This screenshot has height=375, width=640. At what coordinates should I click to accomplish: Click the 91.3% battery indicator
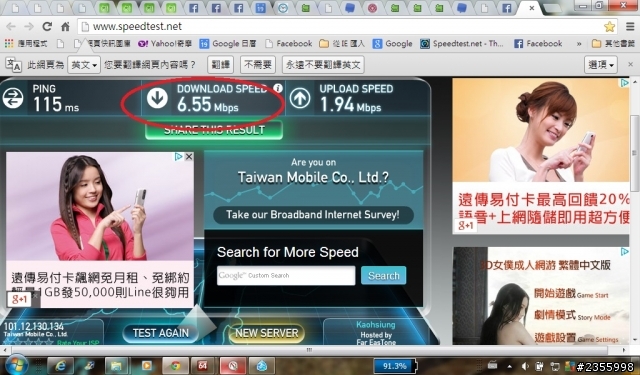tap(394, 366)
